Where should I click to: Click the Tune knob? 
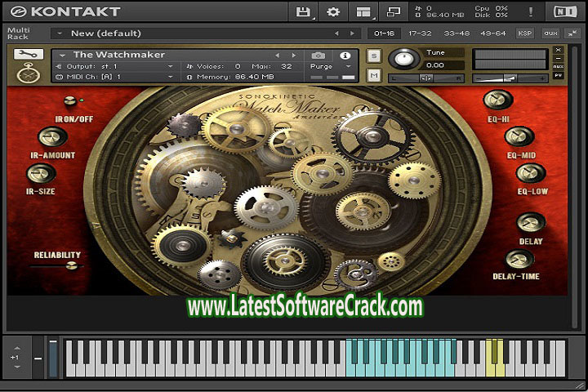click(x=404, y=59)
